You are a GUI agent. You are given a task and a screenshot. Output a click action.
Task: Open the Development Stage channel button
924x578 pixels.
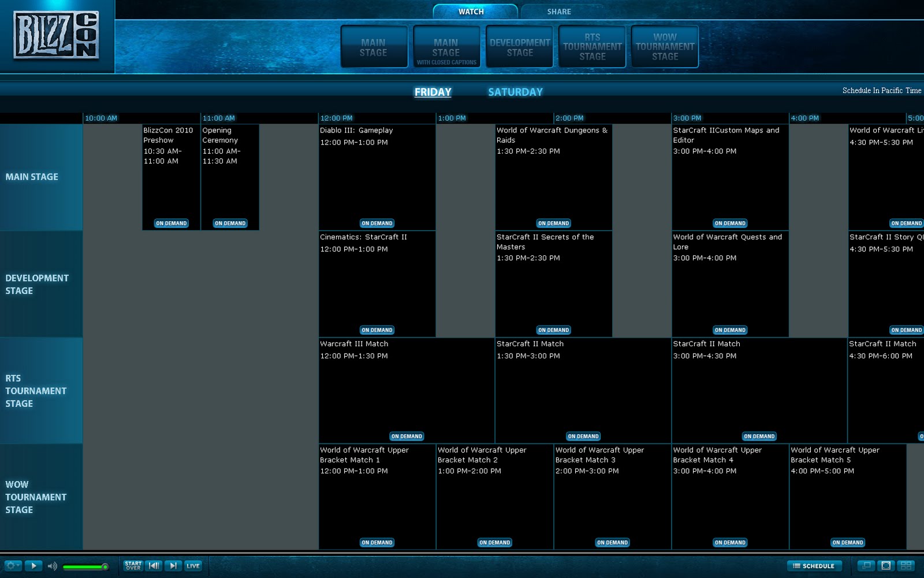tap(520, 47)
